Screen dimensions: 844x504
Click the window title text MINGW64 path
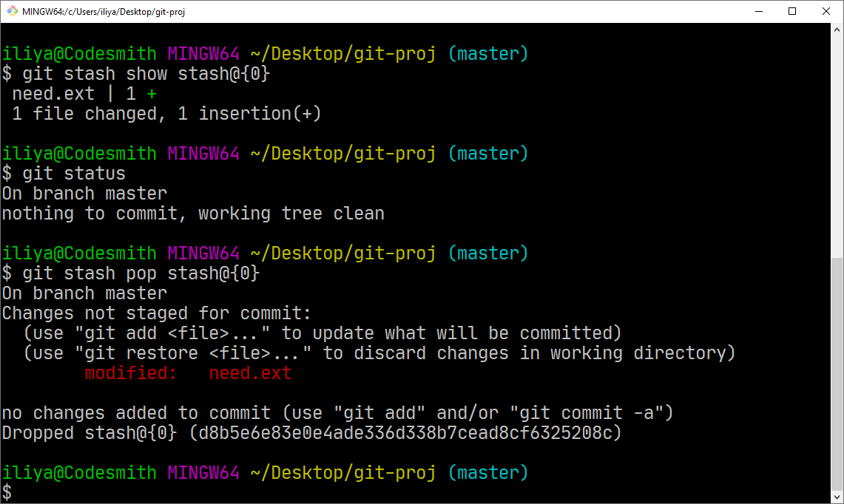tap(104, 11)
